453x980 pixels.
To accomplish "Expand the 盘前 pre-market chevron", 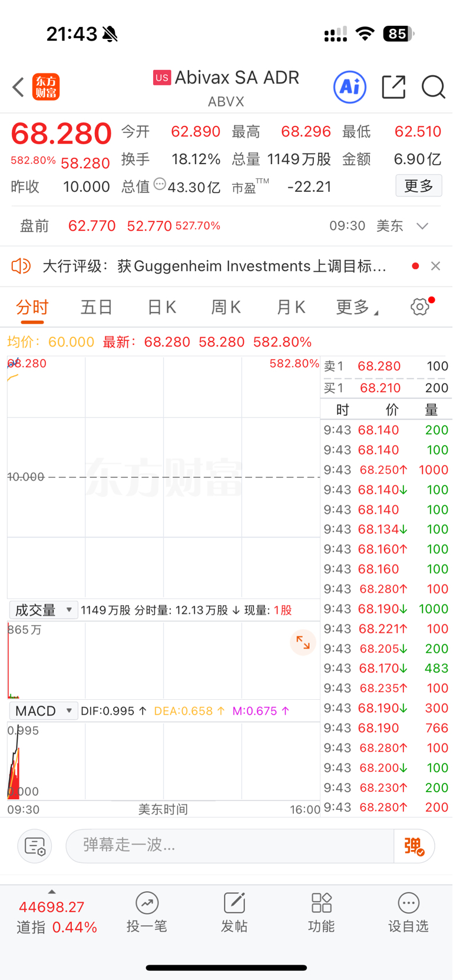I will click(x=422, y=226).
